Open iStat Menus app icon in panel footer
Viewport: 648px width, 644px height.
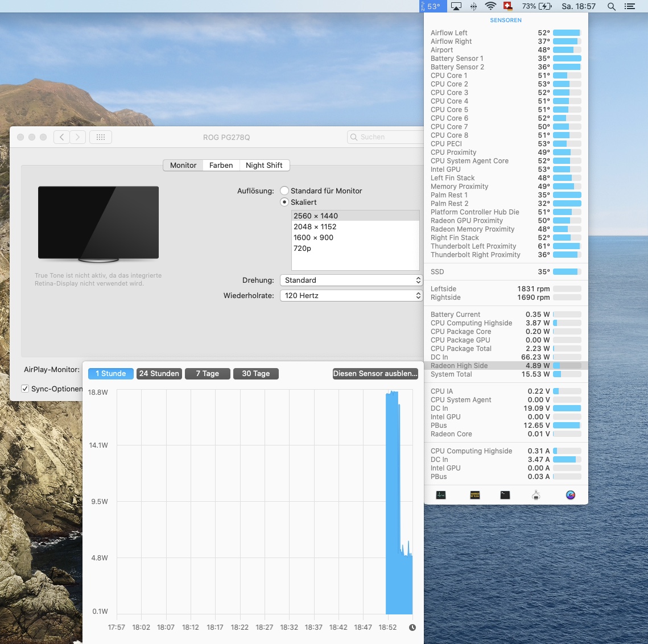pyautogui.click(x=570, y=495)
